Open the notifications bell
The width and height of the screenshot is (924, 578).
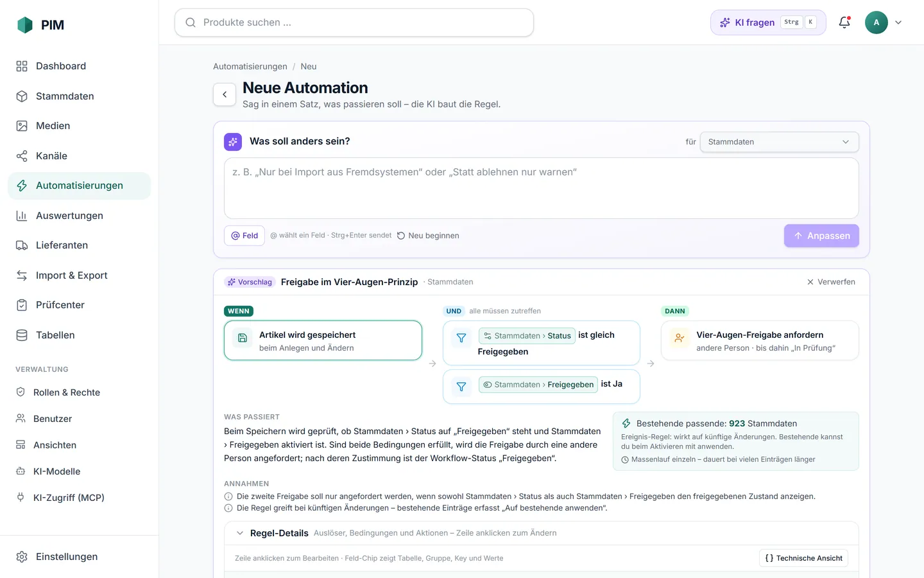(x=844, y=22)
